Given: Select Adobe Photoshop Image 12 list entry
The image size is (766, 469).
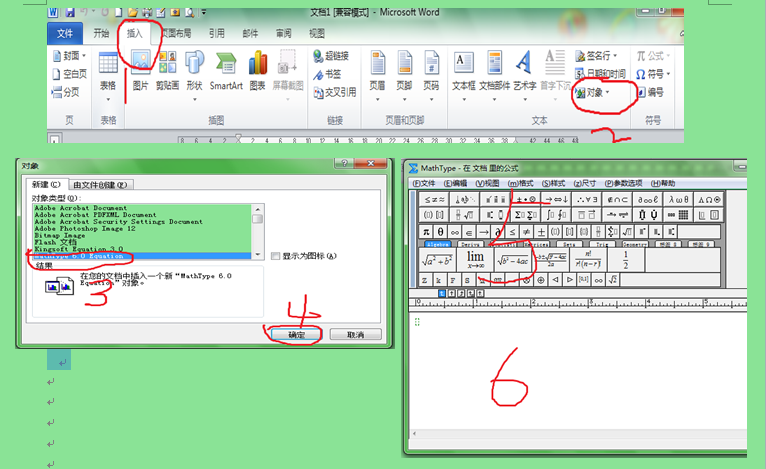Looking at the screenshot, I should [142, 228].
